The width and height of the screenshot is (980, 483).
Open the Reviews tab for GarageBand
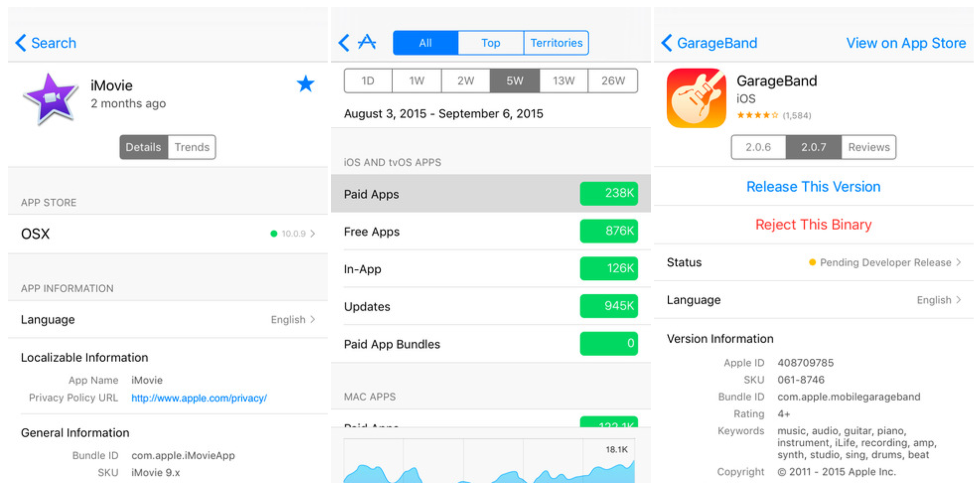point(868,147)
